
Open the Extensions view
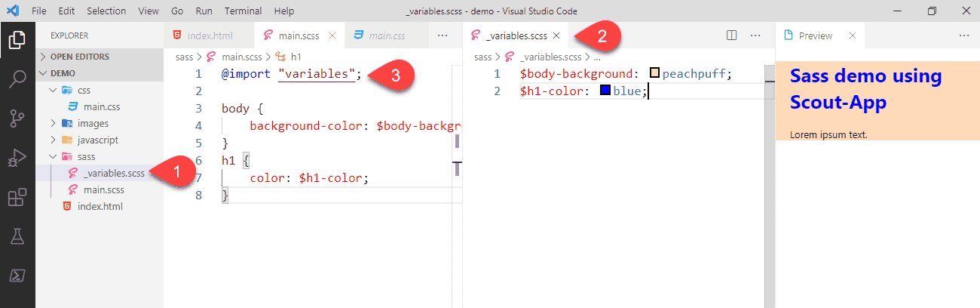click(17, 198)
